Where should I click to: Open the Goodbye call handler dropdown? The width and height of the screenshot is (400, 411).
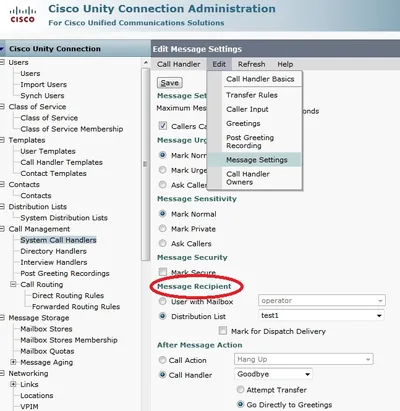click(x=273, y=374)
